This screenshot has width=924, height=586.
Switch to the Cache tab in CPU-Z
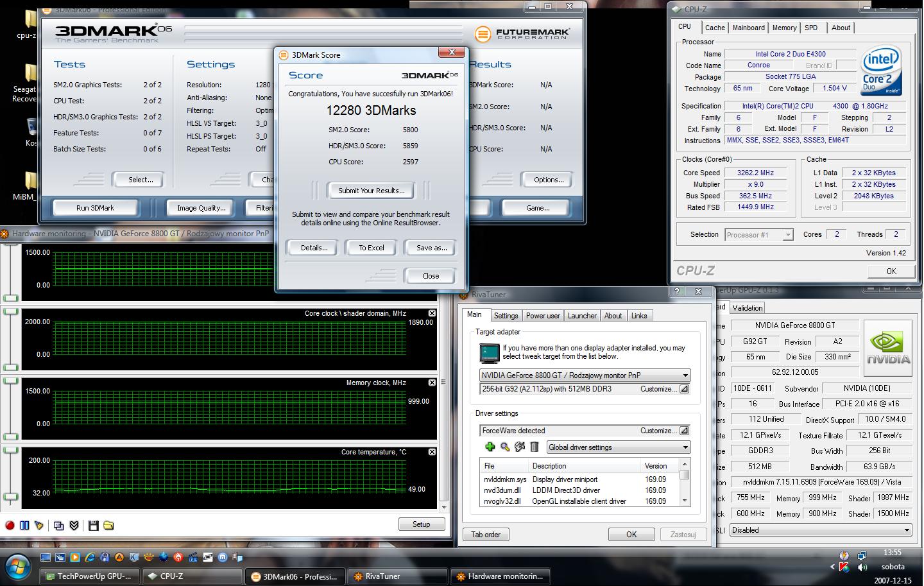pyautogui.click(x=715, y=28)
